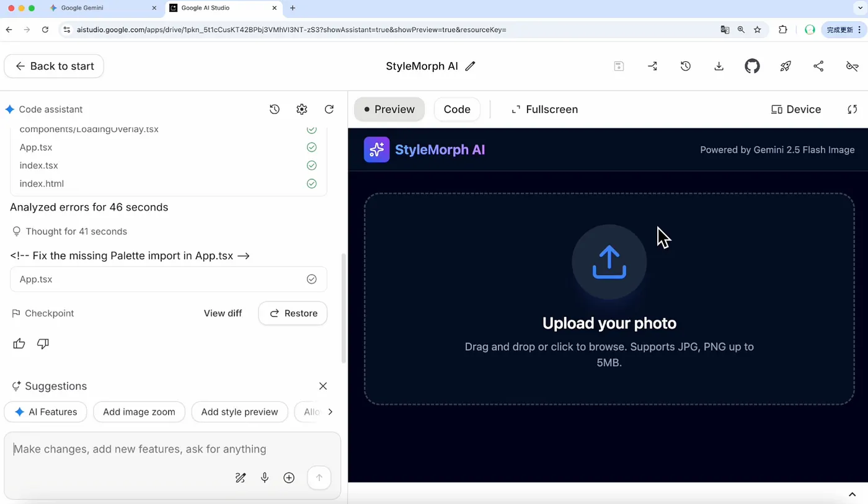Open Code assistant settings gear
This screenshot has width=868, height=504.
click(x=302, y=109)
